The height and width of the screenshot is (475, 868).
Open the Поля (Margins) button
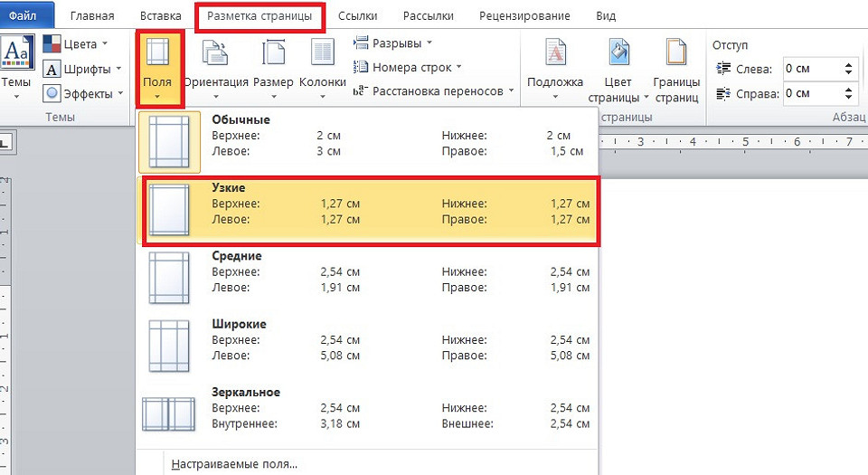coord(159,68)
